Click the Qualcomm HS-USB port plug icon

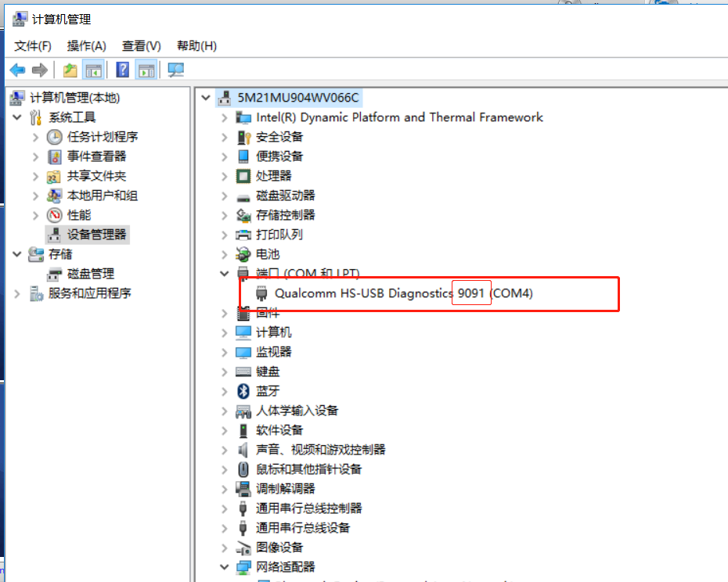point(262,293)
